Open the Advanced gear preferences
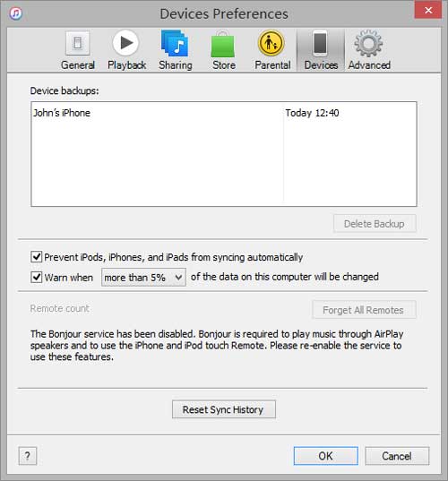The width and height of the screenshot is (448, 481). pos(369,50)
